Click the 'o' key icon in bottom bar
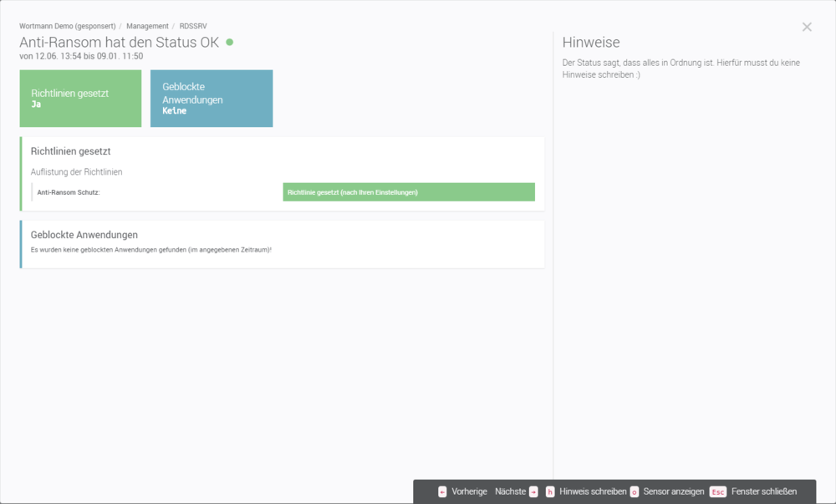This screenshot has height=504, width=836. (635, 491)
